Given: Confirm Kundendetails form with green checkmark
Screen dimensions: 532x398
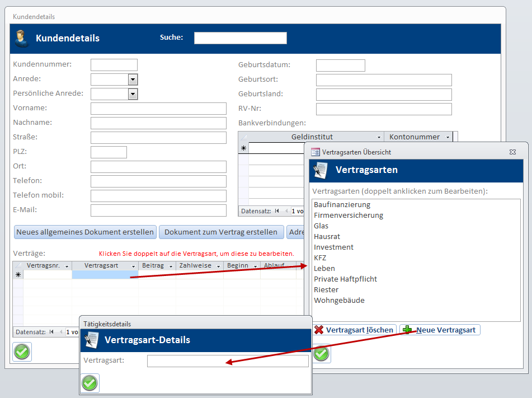Looking at the screenshot, I should coord(22,352).
